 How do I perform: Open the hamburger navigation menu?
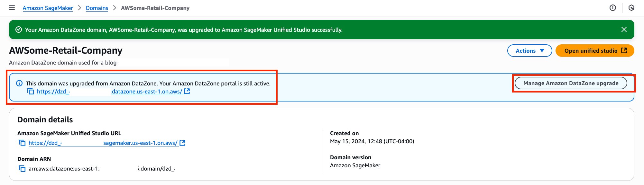12,8
